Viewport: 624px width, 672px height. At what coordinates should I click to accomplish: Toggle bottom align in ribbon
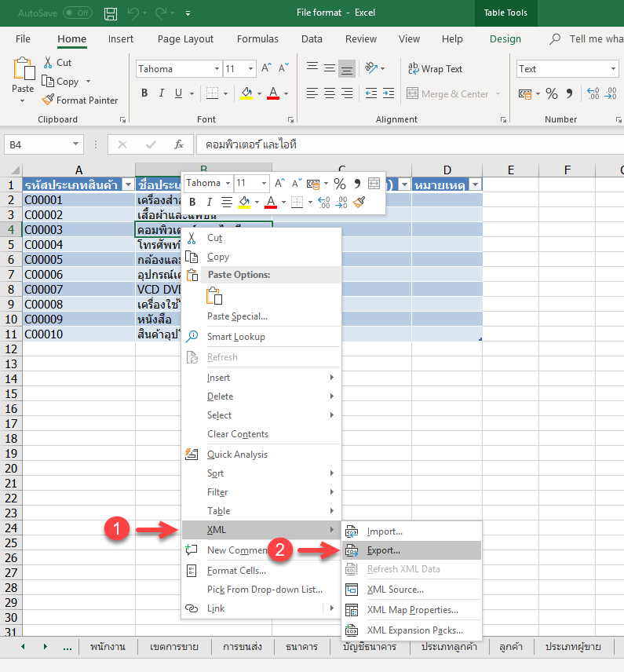(347, 68)
